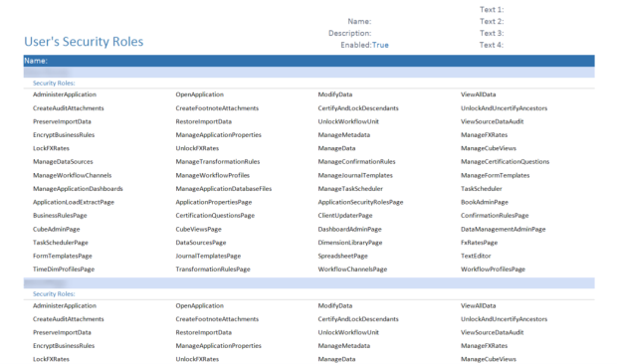Select the JournalTemplatesPage entry
This screenshot has height=364, width=617.
(208, 256)
